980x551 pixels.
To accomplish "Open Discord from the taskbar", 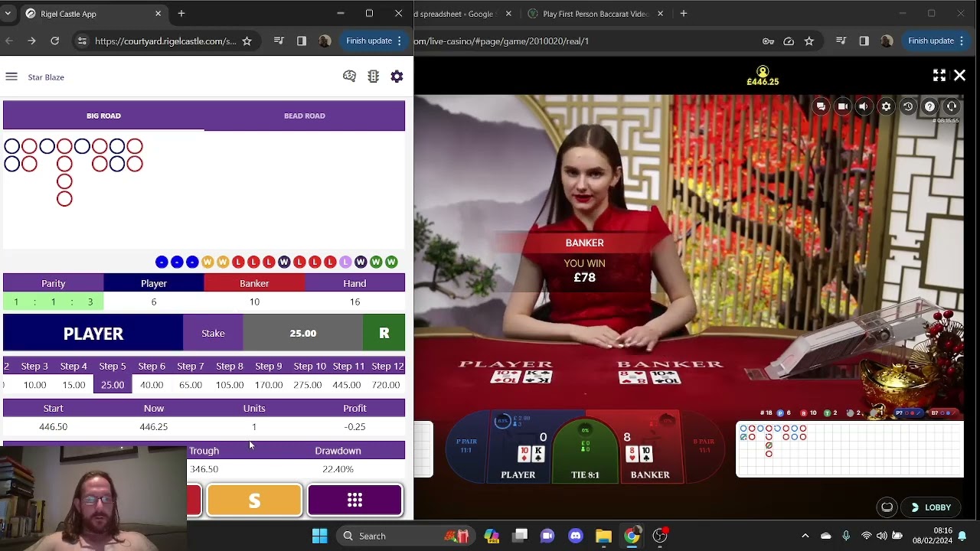I will tap(576, 536).
